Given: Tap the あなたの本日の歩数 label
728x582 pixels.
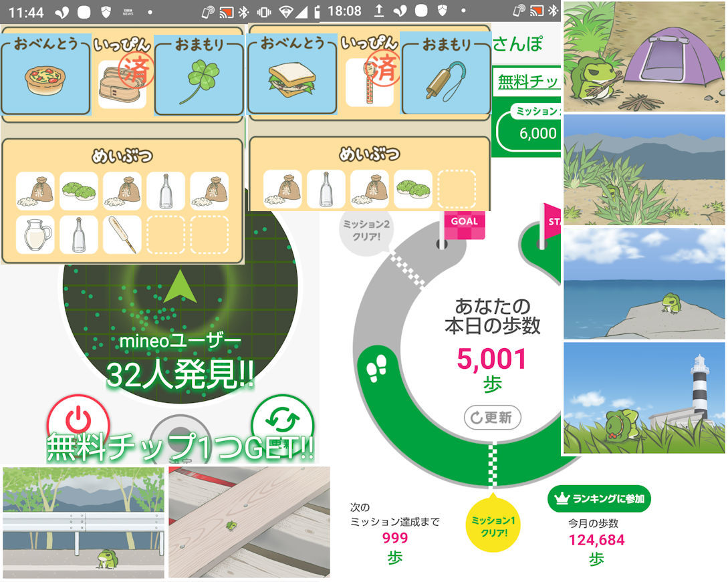Looking at the screenshot, I should [493, 316].
